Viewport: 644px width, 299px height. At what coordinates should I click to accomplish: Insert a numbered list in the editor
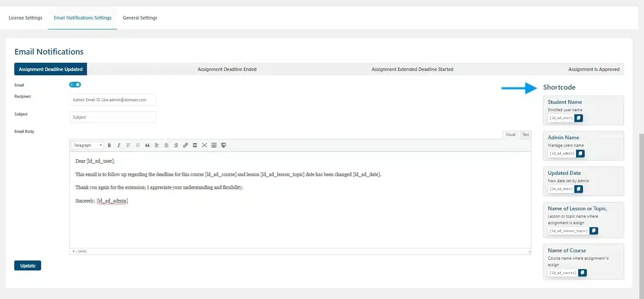(x=137, y=145)
